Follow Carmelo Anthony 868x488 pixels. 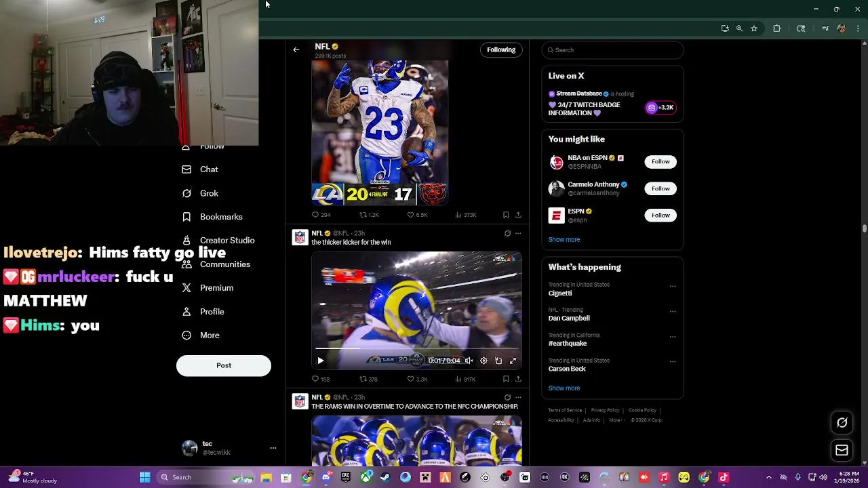tap(660, 188)
